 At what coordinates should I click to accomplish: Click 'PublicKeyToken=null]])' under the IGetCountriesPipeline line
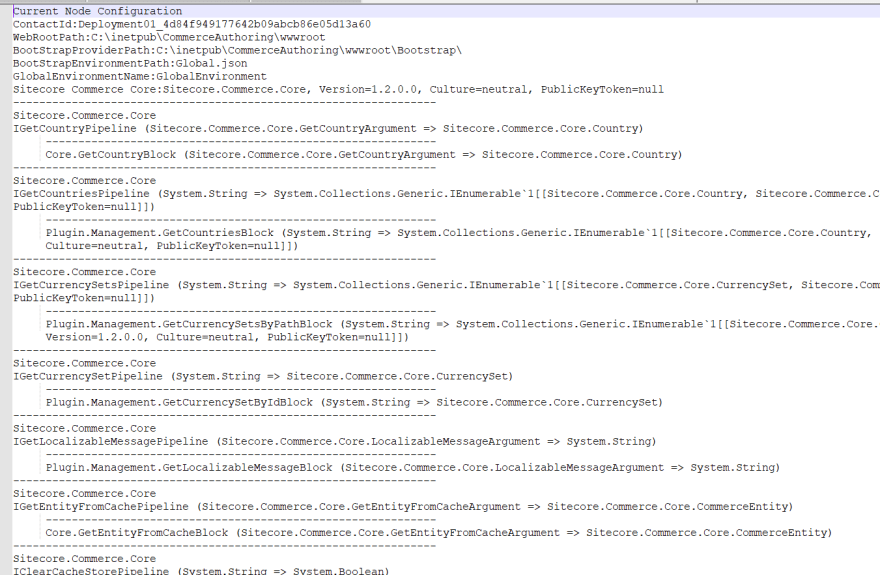[x=84, y=206]
